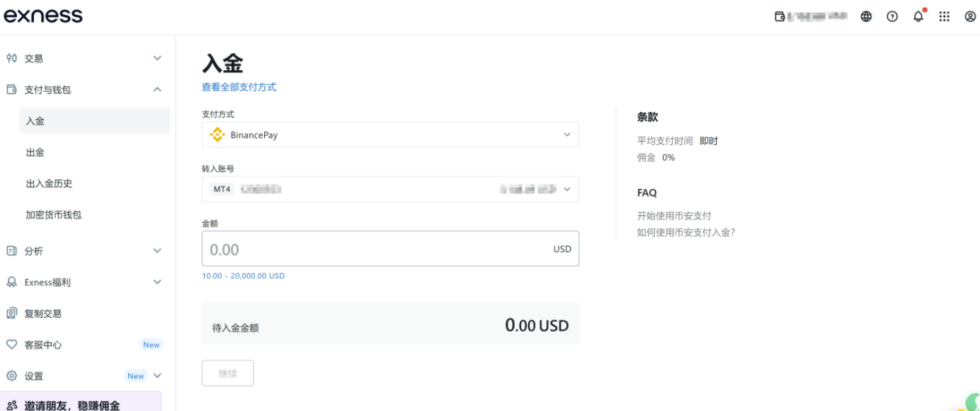Click the help question mark icon

tap(892, 16)
